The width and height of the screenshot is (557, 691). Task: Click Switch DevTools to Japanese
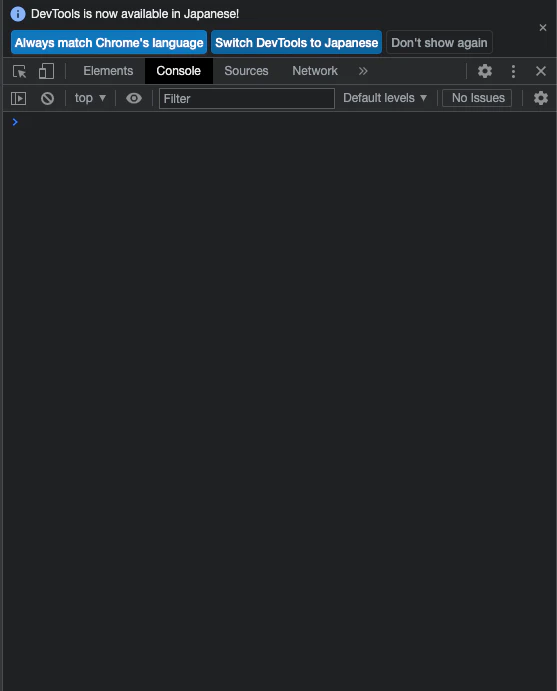click(x=297, y=42)
